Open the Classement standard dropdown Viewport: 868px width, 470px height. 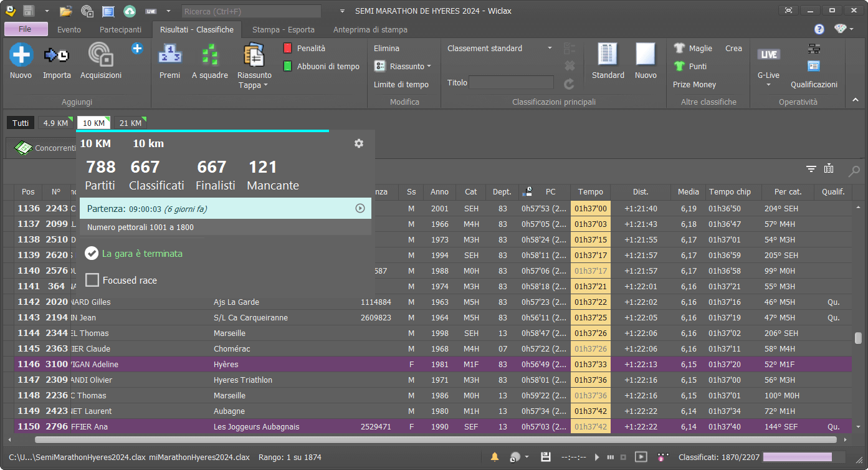pyautogui.click(x=550, y=48)
